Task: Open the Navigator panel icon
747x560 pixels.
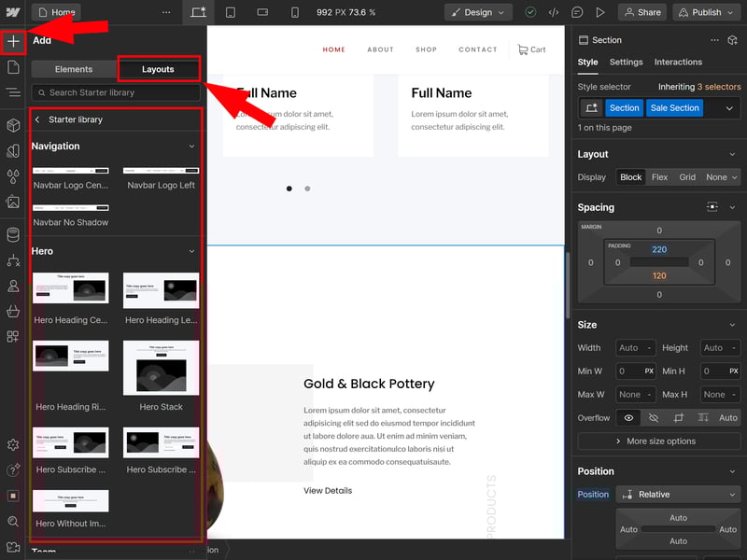Action: 13,92
